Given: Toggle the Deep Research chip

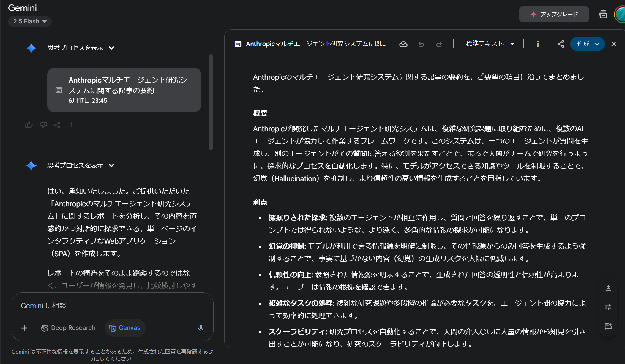Looking at the screenshot, I should pos(68,328).
